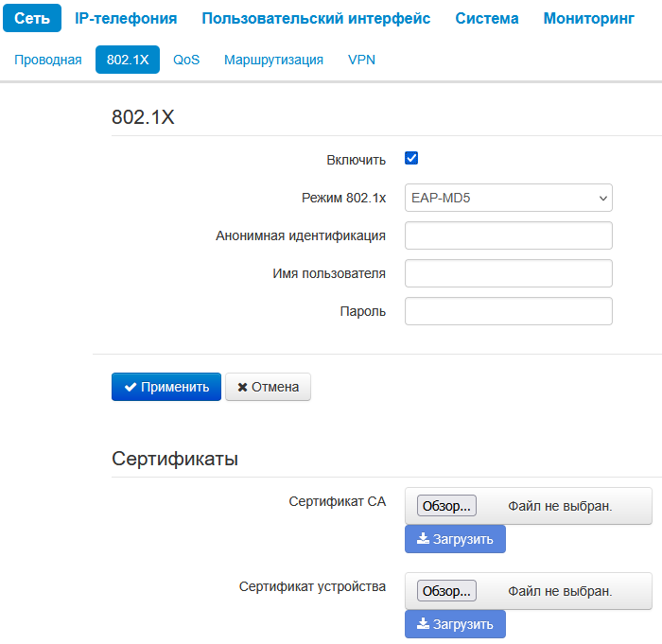Screen dimensions: 662x644
Task: Open Пользовательский интерфейс menu
Action: click(316, 18)
